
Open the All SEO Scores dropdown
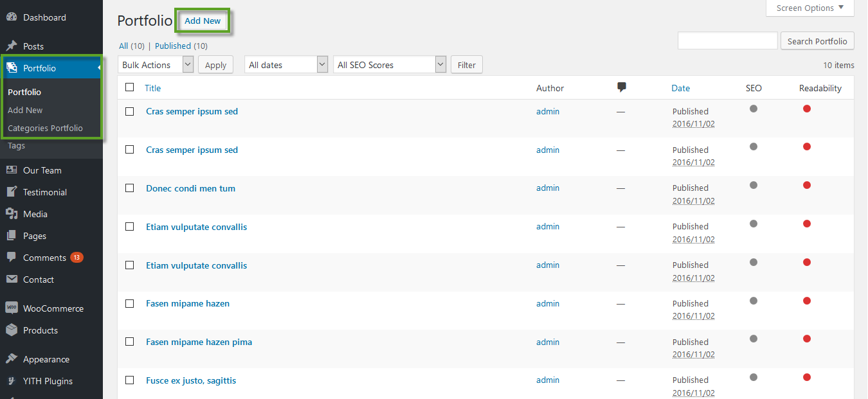coord(389,65)
